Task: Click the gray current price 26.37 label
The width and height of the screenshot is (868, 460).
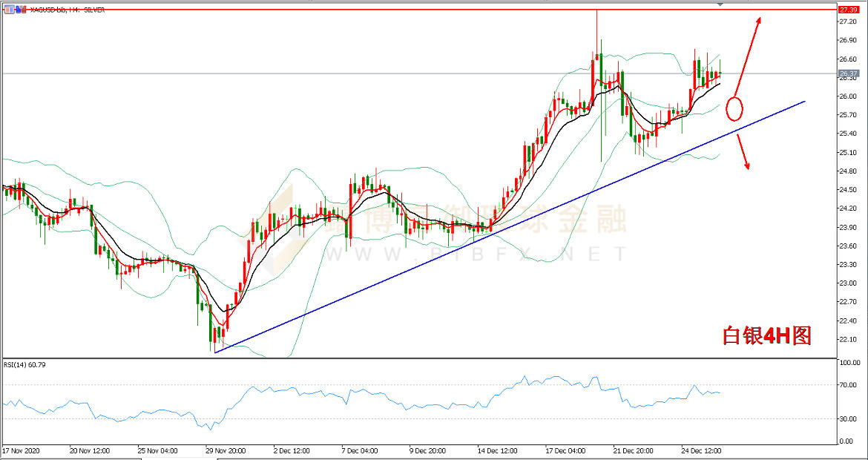Action: (848, 73)
